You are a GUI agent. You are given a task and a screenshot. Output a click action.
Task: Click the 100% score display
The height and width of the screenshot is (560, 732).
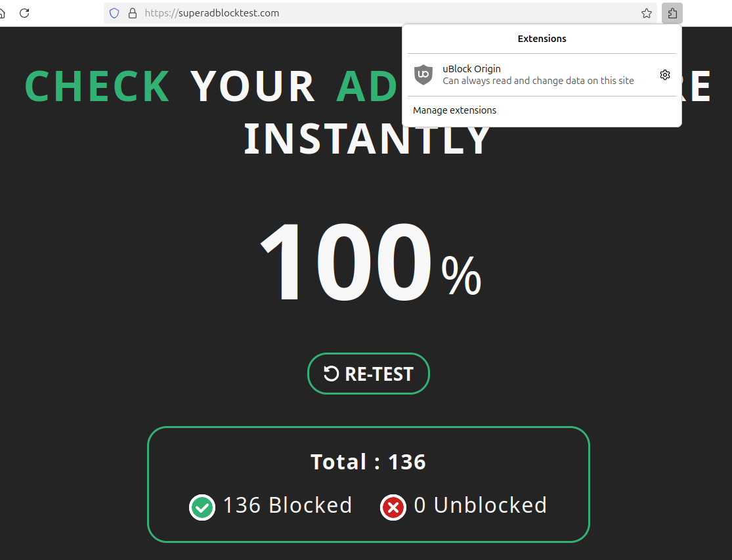pyautogui.click(x=370, y=262)
